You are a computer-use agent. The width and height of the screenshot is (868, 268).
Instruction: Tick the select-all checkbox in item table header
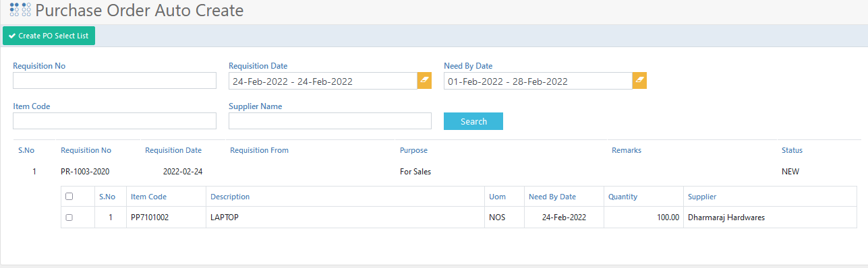point(69,197)
